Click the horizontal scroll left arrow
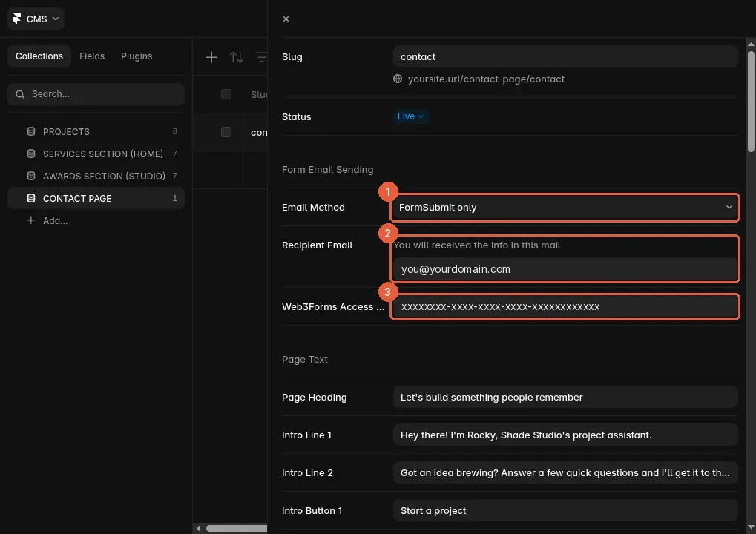This screenshot has width=756, height=534. coord(199,528)
